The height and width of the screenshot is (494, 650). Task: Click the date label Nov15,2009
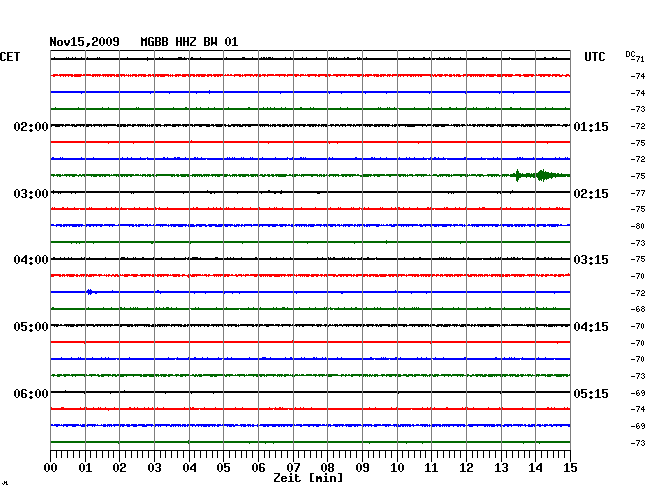(84, 42)
